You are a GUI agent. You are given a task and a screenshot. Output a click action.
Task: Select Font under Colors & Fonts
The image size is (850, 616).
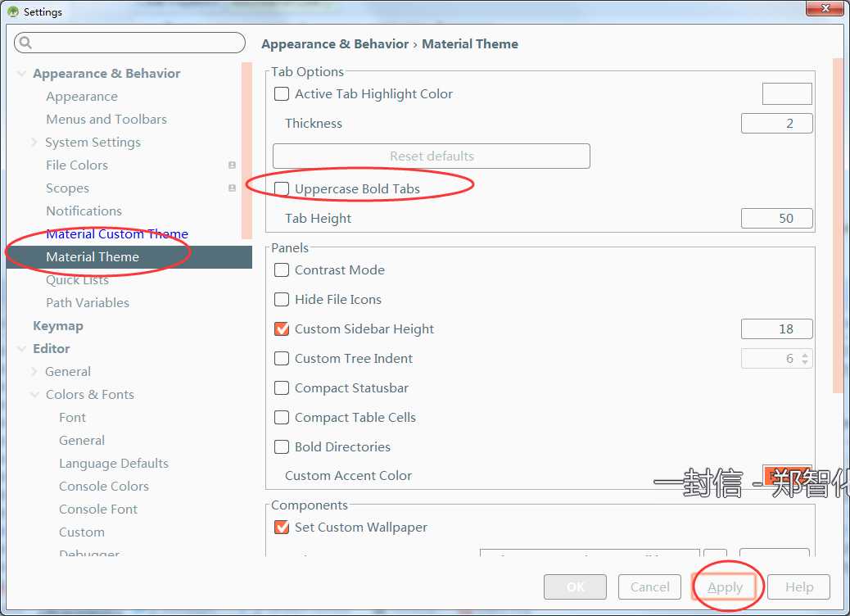click(72, 418)
